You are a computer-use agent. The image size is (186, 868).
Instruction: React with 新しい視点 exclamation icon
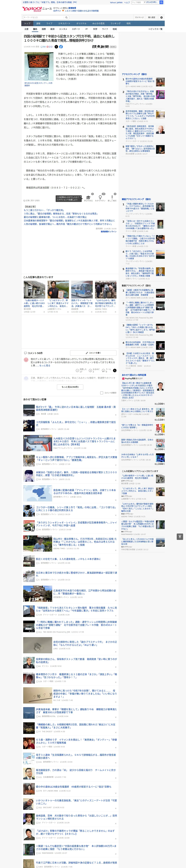pyautogui.click(x=112, y=198)
